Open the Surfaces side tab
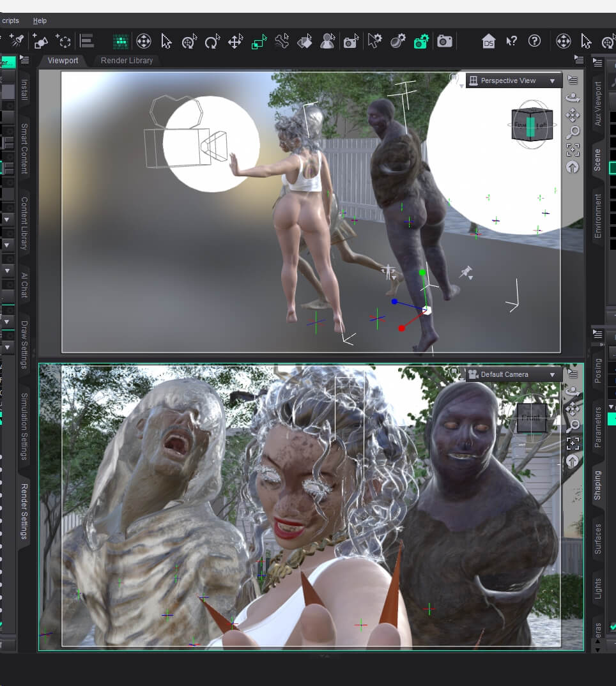 click(x=597, y=539)
